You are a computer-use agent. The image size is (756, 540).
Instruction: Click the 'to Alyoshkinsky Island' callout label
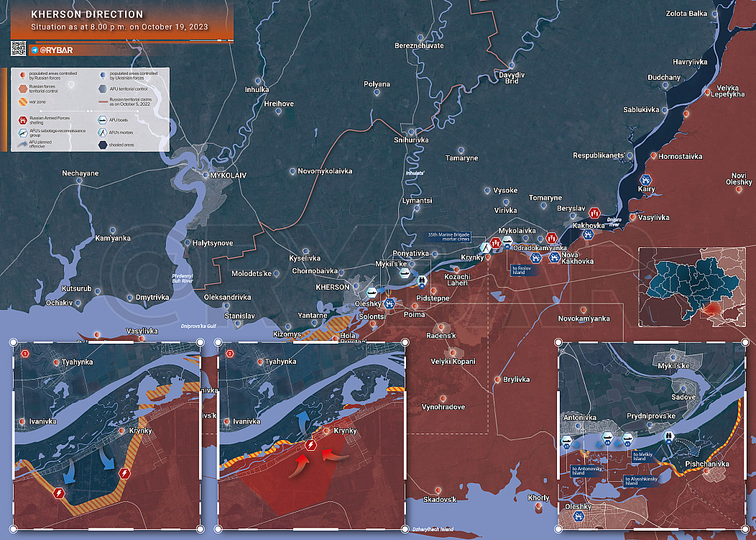tap(641, 480)
